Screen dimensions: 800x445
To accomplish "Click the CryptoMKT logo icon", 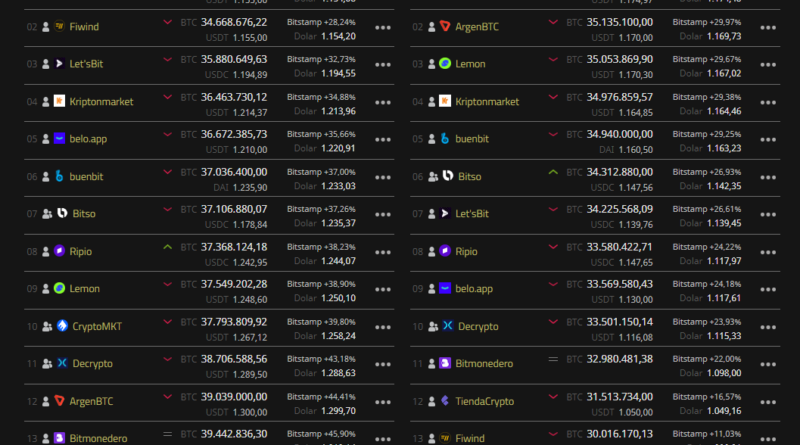I will click(x=61, y=326).
